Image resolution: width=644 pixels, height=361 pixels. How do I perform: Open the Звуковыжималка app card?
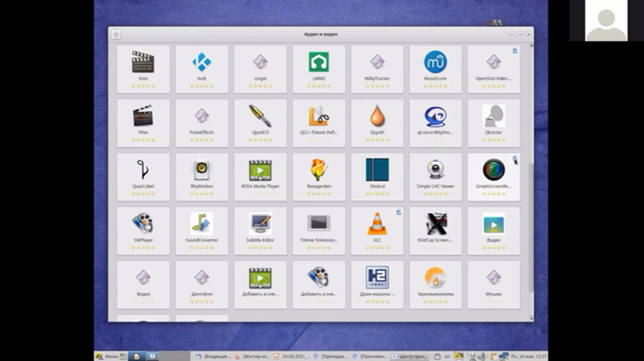pyautogui.click(x=435, y=285)
